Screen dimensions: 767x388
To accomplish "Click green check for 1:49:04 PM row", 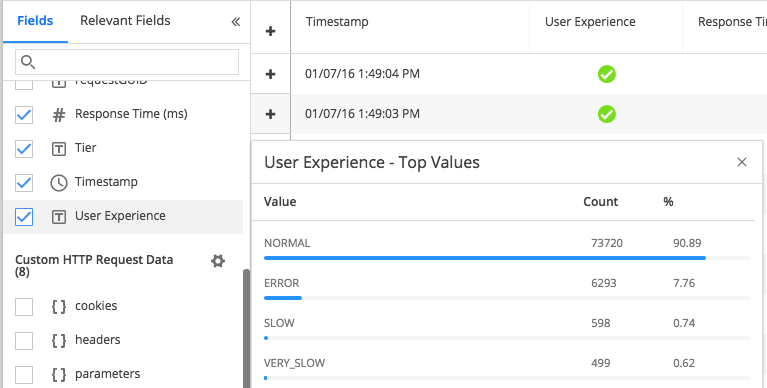I will tap(607, 74).
